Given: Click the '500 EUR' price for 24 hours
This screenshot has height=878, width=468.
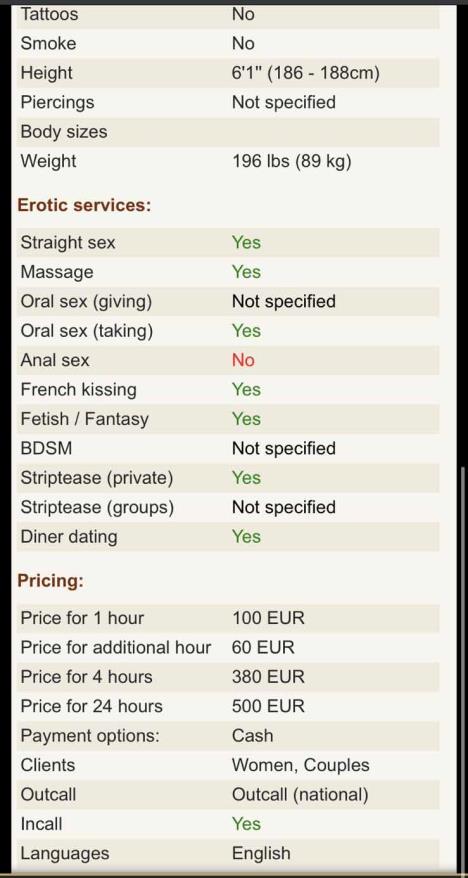Looking at the screenshot, I should (268, 706).
